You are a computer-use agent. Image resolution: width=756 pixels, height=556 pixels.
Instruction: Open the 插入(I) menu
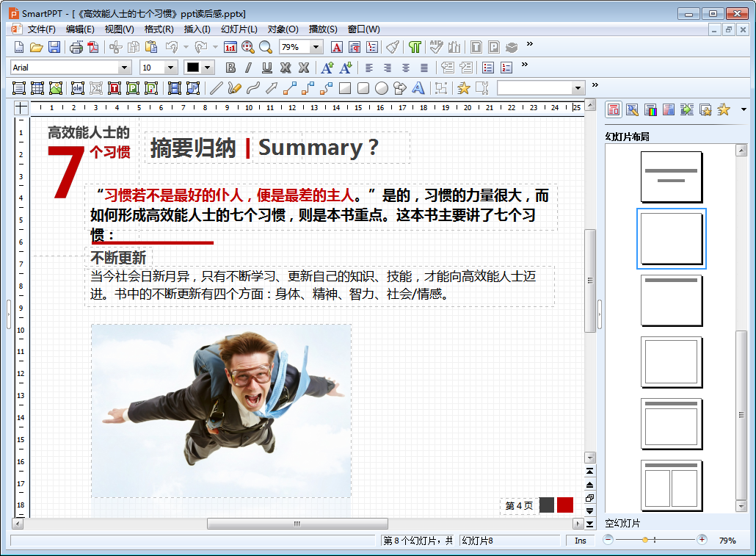[x=197, y=29]
